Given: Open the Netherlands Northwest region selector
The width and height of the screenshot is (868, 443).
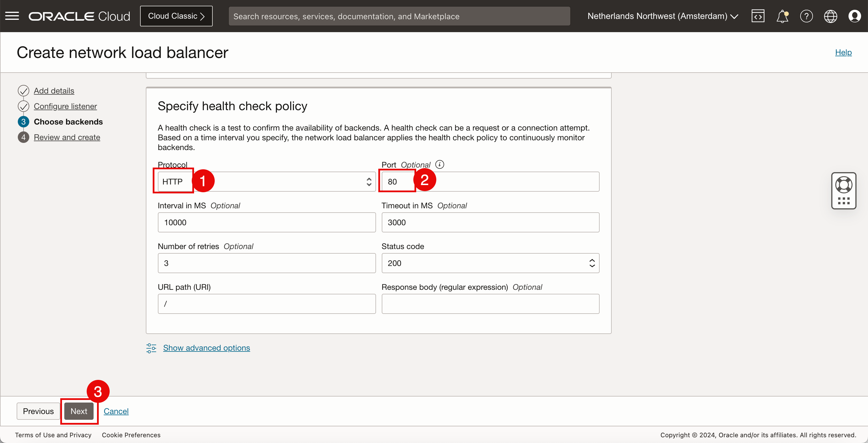Looking at the screenshot, I should point(662,16).
